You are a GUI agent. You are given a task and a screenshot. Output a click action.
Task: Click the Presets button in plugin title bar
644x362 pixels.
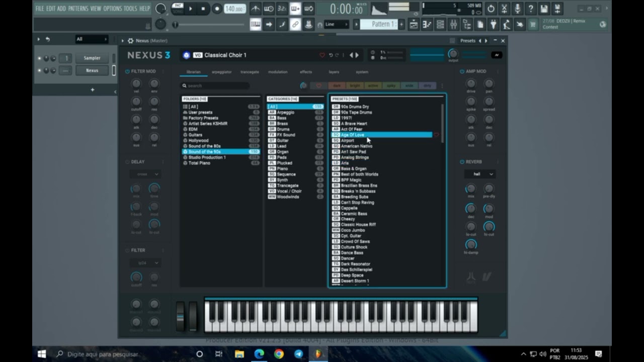[x=468, y=41]
